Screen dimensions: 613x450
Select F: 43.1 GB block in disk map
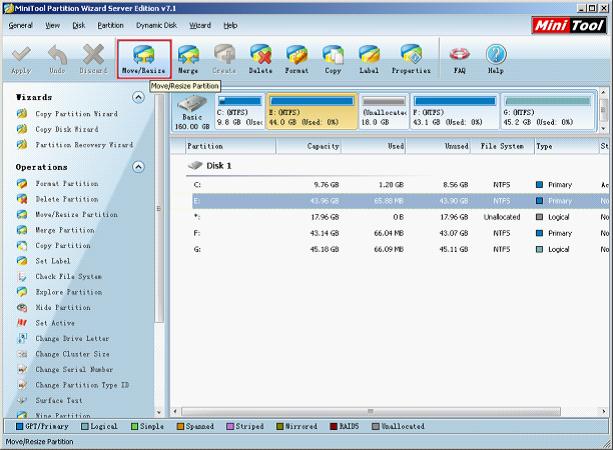[455, 112]
